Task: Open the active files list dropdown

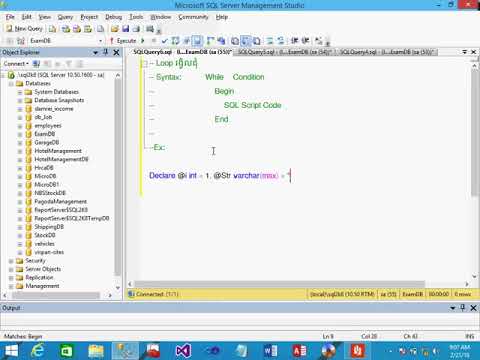Action: [x=465, y=52]
